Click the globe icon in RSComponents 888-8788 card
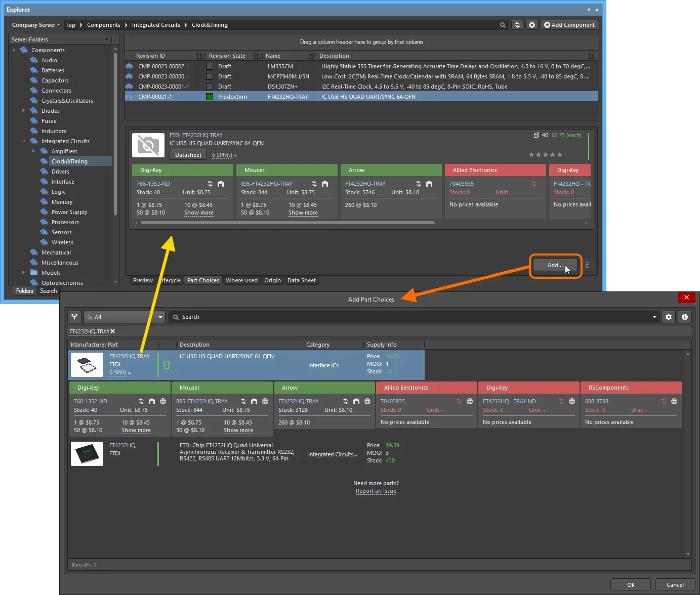The width and height of the screenshot is (700, 595). (674, 401)
